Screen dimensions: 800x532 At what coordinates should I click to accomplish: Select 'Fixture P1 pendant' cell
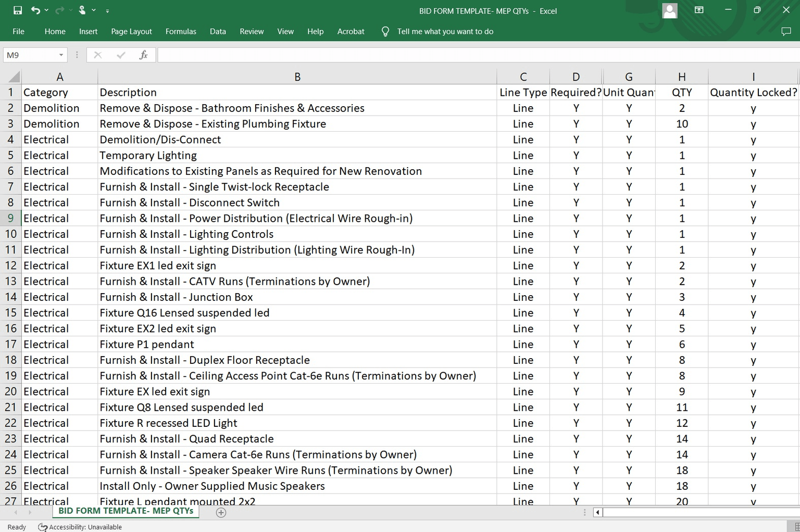(297, 344)
